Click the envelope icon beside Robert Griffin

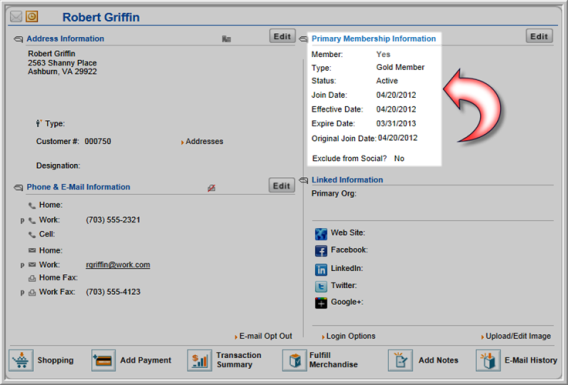pos(16,17)
